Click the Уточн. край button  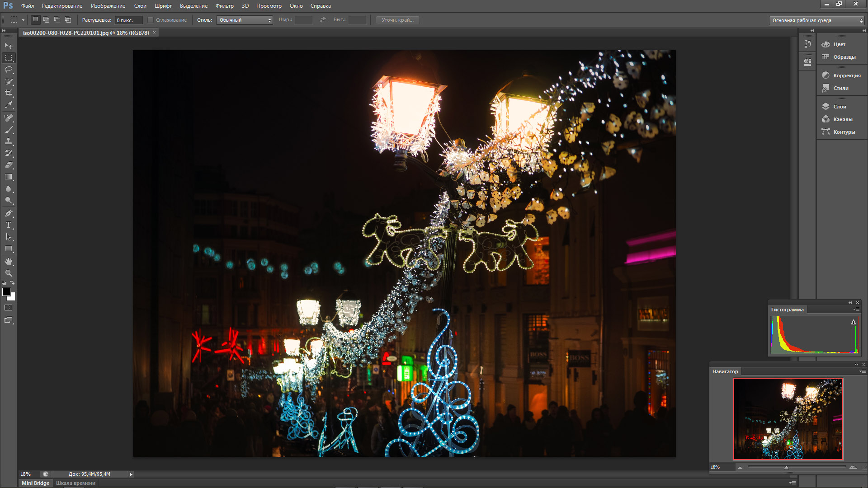coord(397,20)
